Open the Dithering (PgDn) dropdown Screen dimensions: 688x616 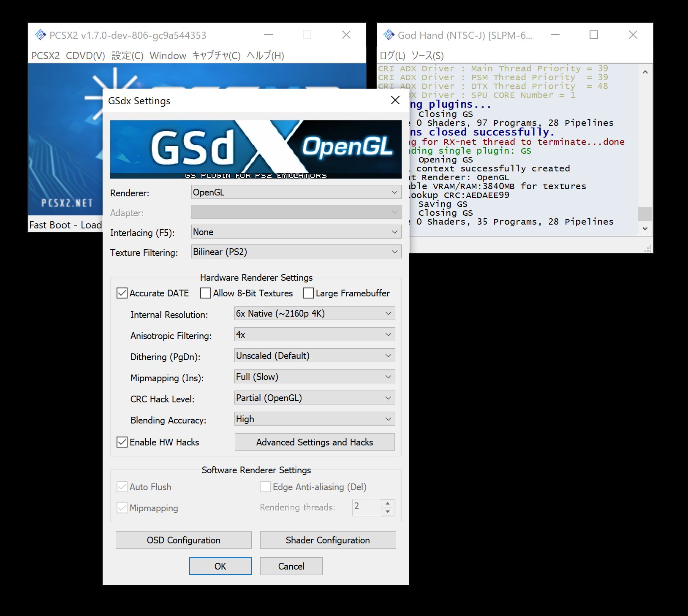pos(315,355)
